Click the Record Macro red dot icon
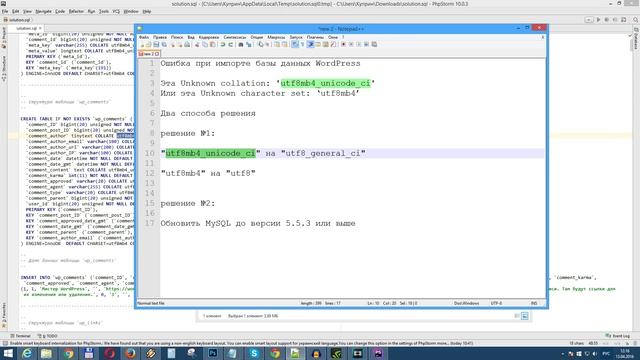This screenshot has width=640, height=360. coord(343,44)
